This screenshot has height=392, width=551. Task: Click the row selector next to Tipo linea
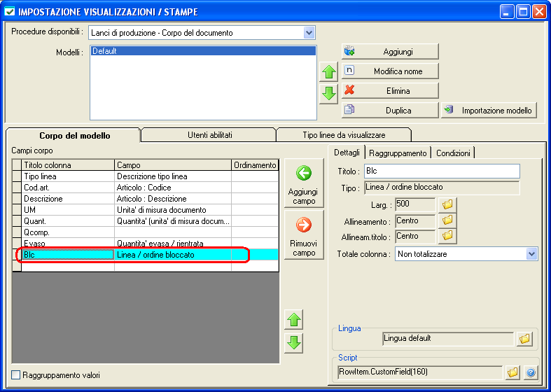tap(17, 176)
